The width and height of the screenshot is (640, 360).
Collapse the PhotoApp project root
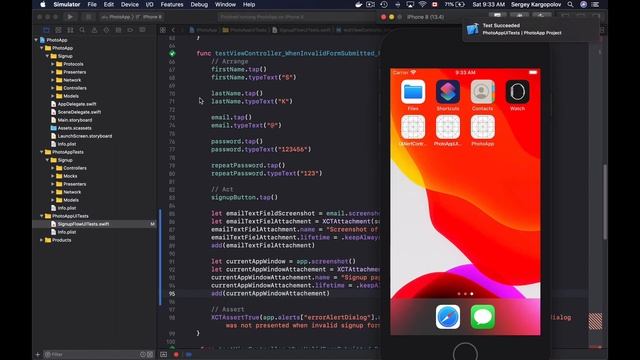point(36,40)
